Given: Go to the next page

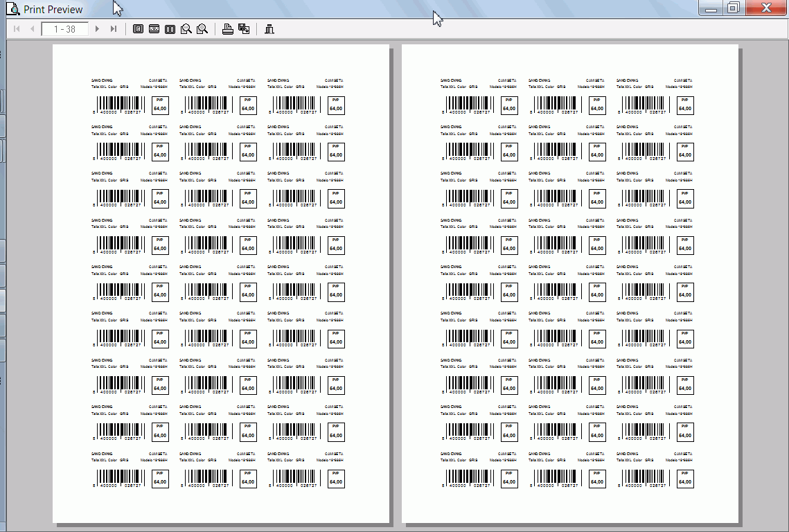Looking at the screenshot, I should (x=97, y=29).
